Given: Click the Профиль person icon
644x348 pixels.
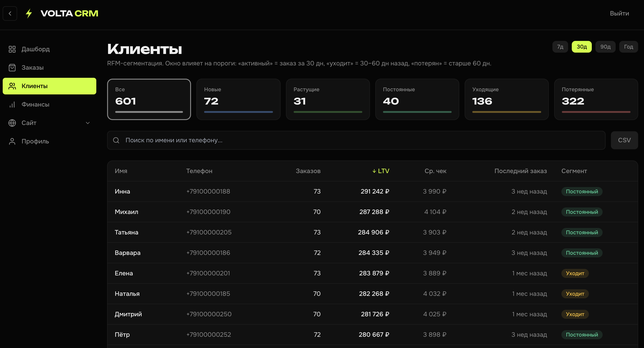Looking at the screenshot, I should pos(12,141).
